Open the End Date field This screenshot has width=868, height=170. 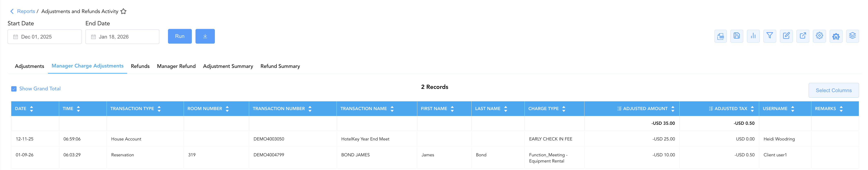pyautogui.click(x=122, y=37)
